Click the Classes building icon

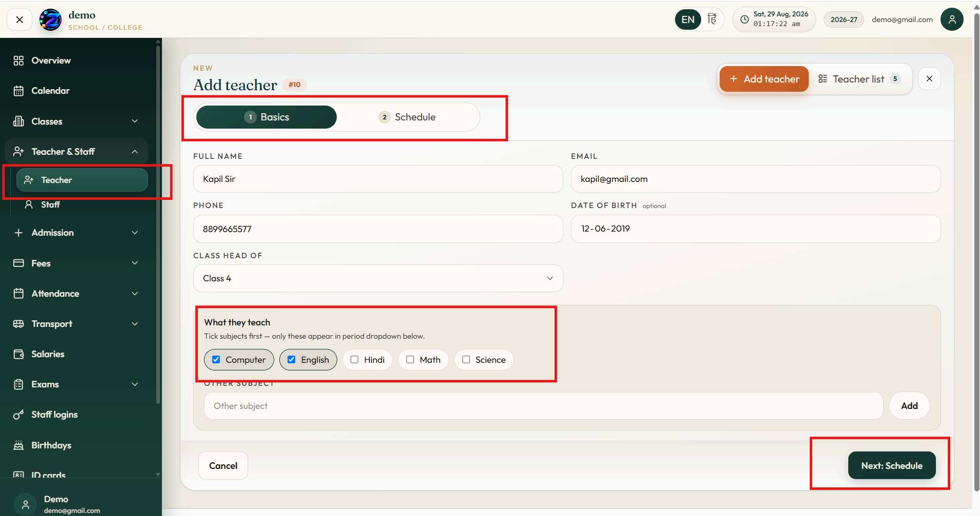[x=18, y=121]
